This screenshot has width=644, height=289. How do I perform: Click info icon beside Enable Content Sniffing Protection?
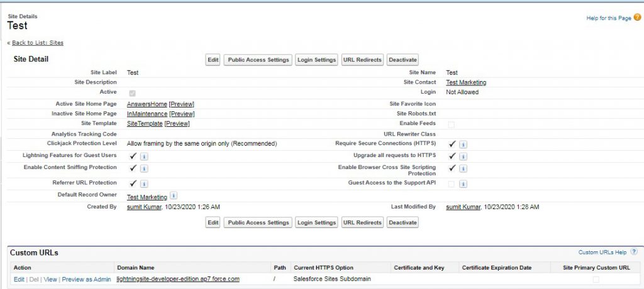pyautogui.click(x=144, y=168)
